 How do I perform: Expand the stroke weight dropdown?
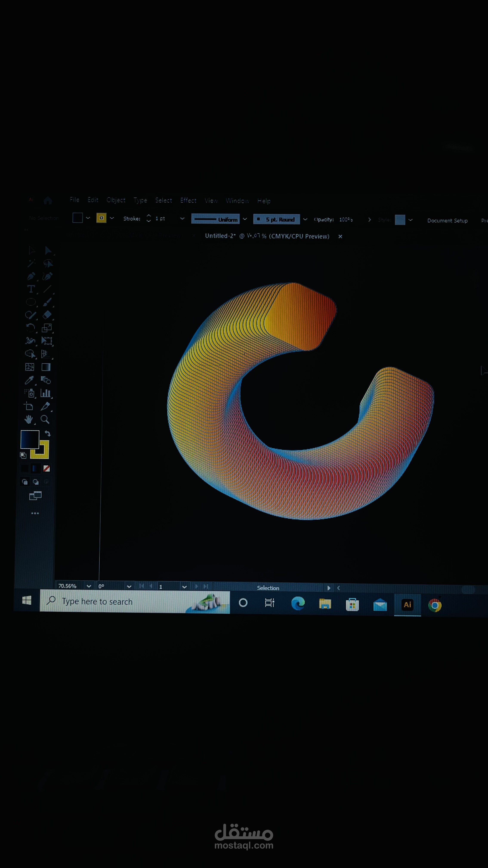pos(183,219)
